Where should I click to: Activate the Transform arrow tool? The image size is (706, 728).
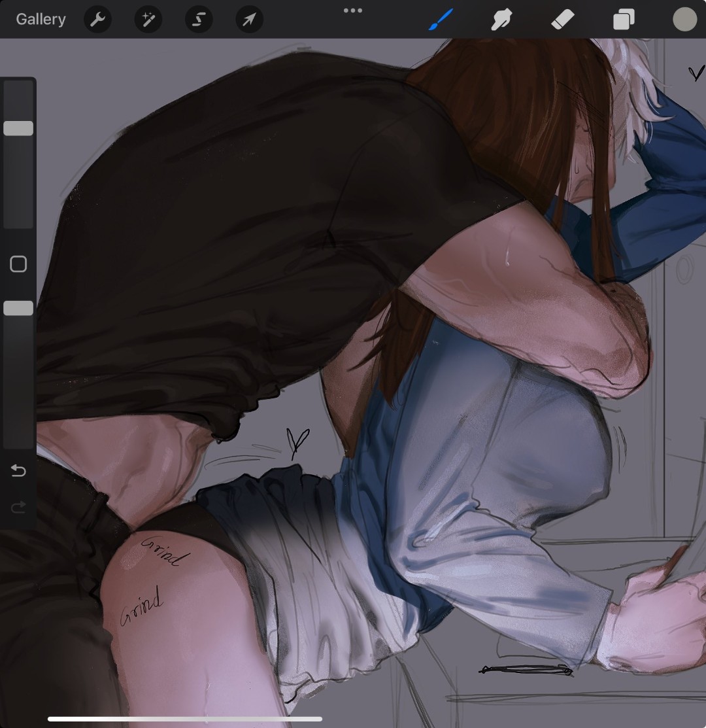(x=249, y=20)
